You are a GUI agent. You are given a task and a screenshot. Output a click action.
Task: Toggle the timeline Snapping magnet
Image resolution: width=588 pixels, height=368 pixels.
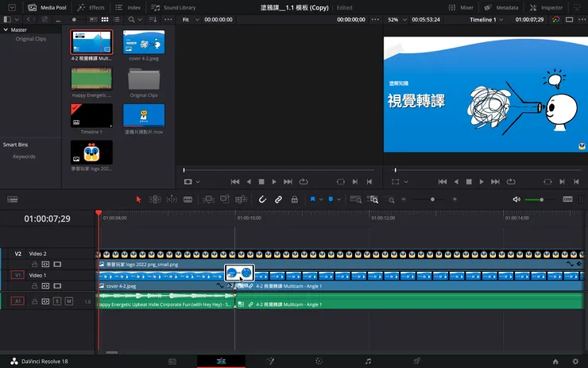262,199
